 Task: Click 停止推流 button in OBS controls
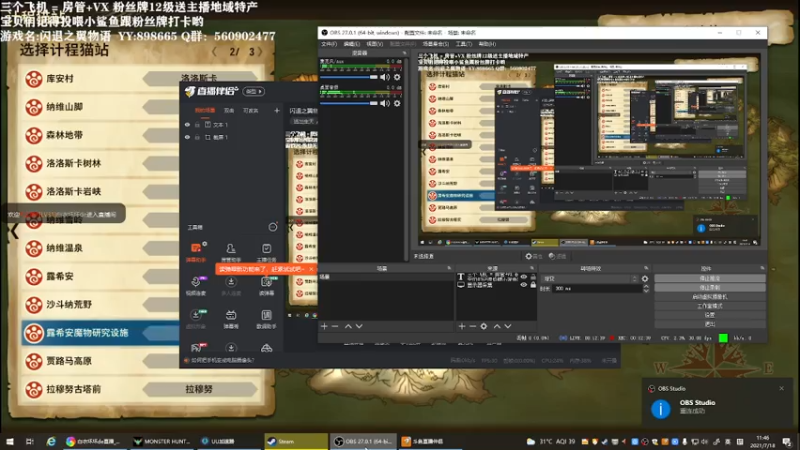[x=710, y=278]
